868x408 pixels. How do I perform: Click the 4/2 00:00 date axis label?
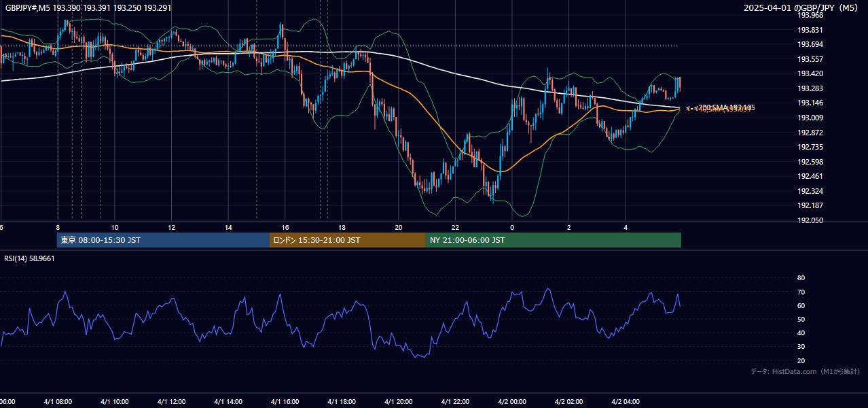tap(512, 402)
